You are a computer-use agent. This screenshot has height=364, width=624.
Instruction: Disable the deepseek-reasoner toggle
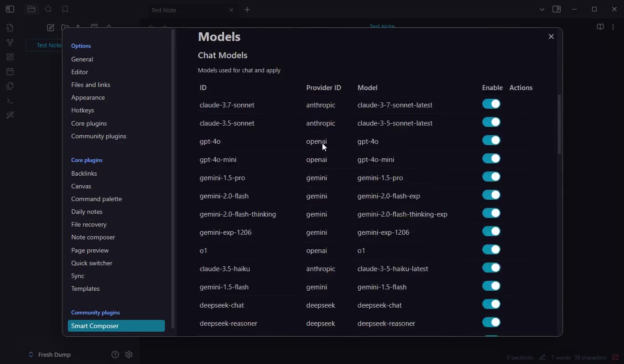(x=491, y=322)
